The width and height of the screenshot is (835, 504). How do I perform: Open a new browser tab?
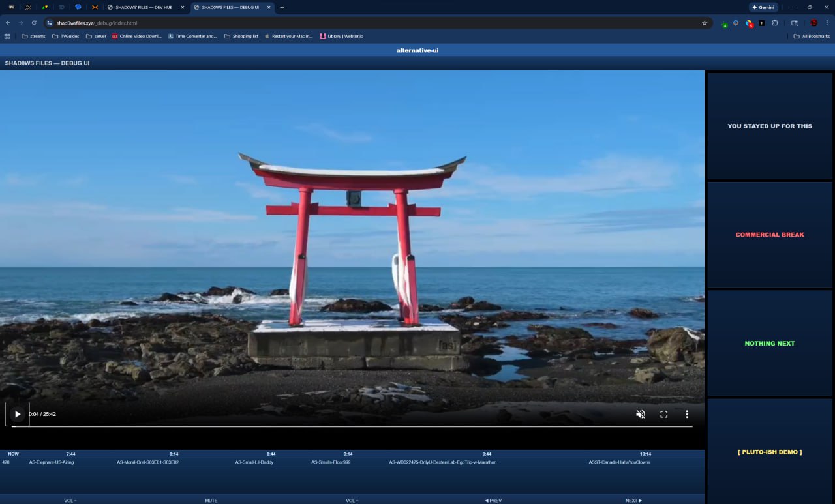(282, 7)
